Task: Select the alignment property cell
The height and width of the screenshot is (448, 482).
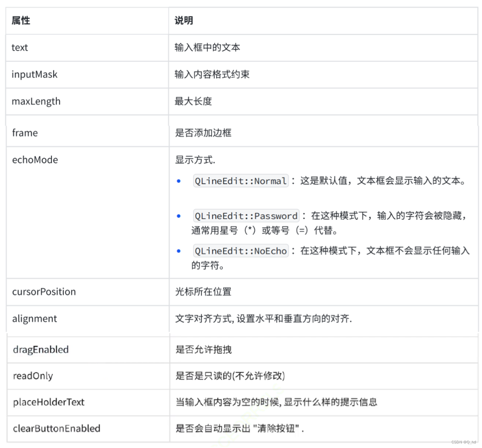Action: click(x=34, y=319)
